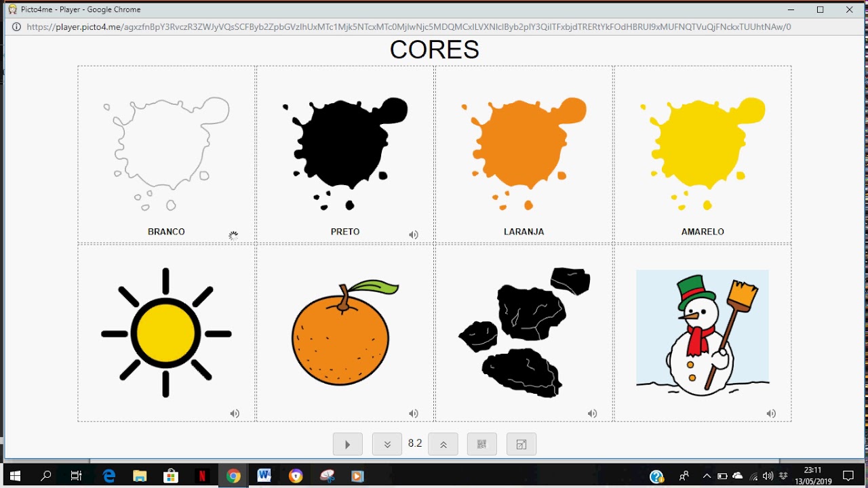Open Windows taskbar search
The image size is (868, 488).
45,476
